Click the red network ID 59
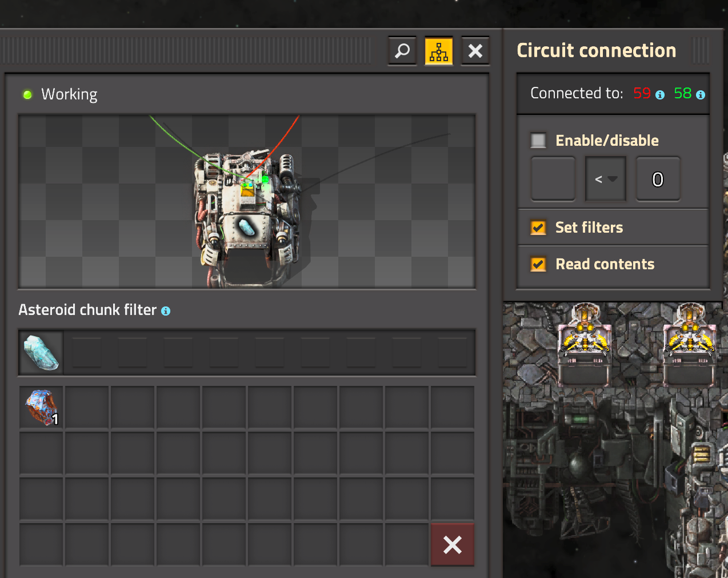This screenshot has width=728, height=578. click(x=642, y=93)
